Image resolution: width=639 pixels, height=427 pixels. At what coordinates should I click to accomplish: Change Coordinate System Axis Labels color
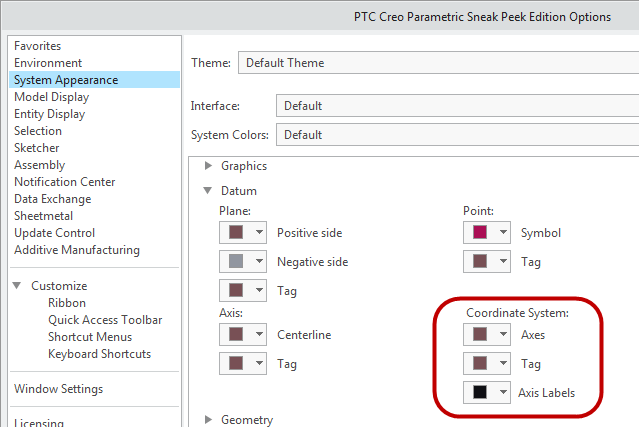pos(487,393)
